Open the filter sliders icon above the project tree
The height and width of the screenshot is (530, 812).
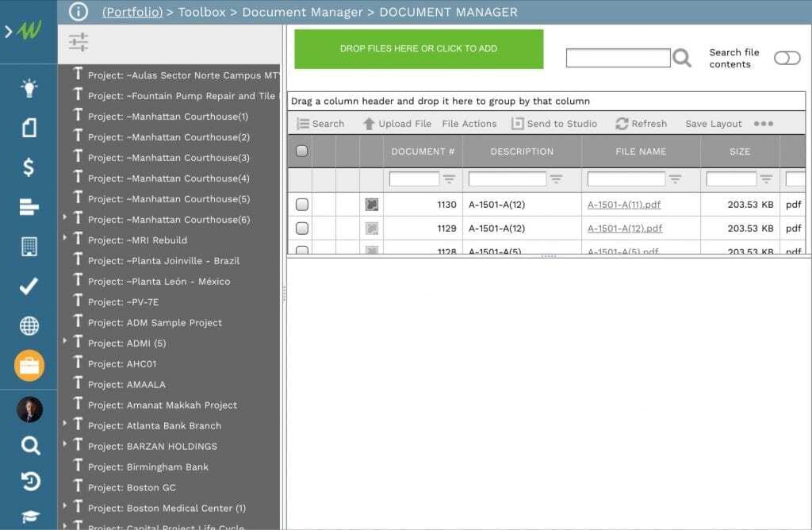79,42
